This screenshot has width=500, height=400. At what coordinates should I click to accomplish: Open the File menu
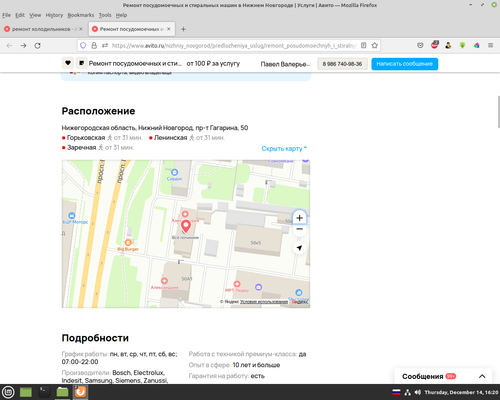(6, 15)
